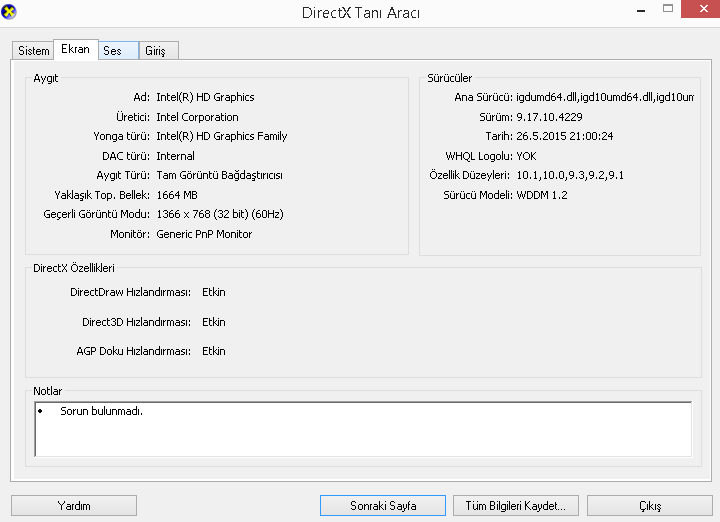This screenshot has height=522, width=720.
Task: Click the Sonraki Sayfa button
Action: point(383,505)
